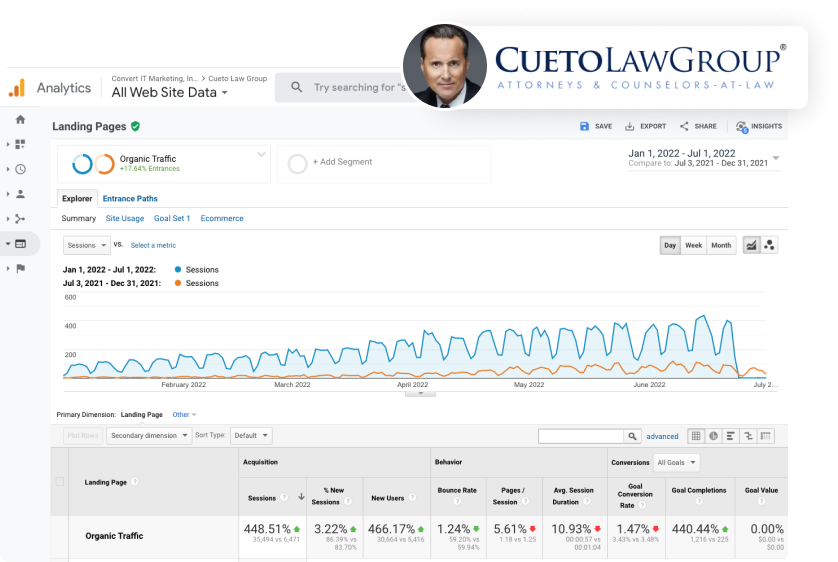838x562 pixels.
Task: Expand the Organic Traffic segment chevron
Action: click(x=261, y=154)
